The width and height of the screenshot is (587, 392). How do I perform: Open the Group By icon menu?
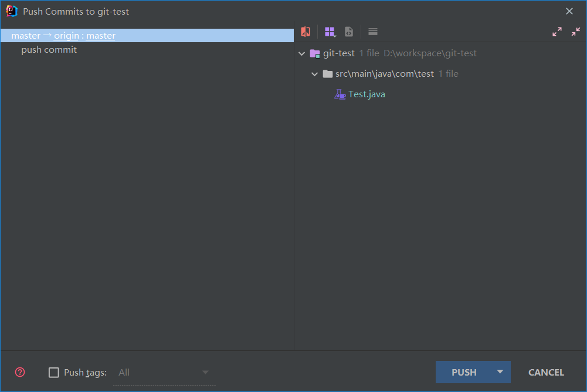coord(330,32)
